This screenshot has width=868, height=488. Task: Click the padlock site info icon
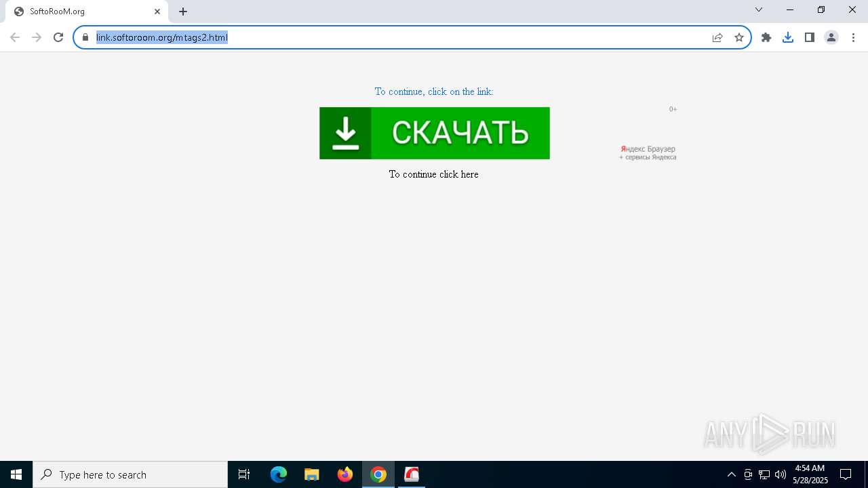pos(85,37)
